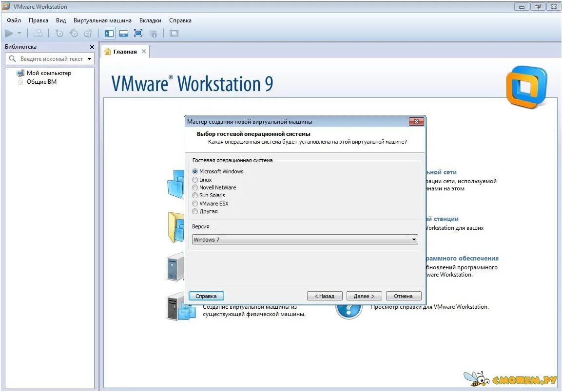Screen dimensions: 562x392
Task: Click the VMware Workstation title bar icon
Action: (6, 6)
